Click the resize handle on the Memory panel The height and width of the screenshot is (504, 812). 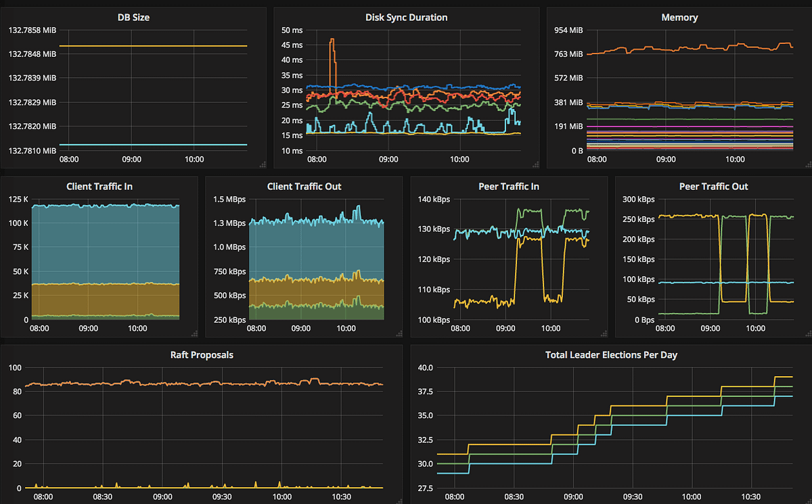pyautogui.click(x=807, y=164)
